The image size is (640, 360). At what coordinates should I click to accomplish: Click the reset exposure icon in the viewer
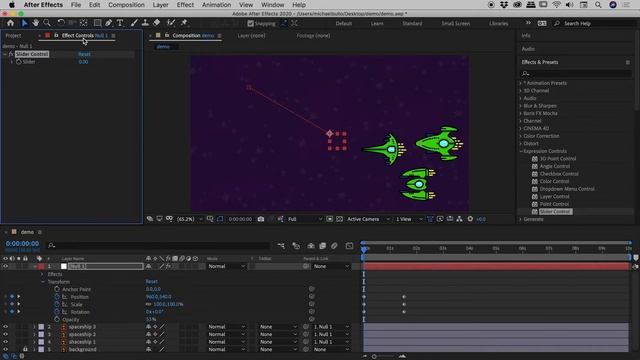[470, 219]
